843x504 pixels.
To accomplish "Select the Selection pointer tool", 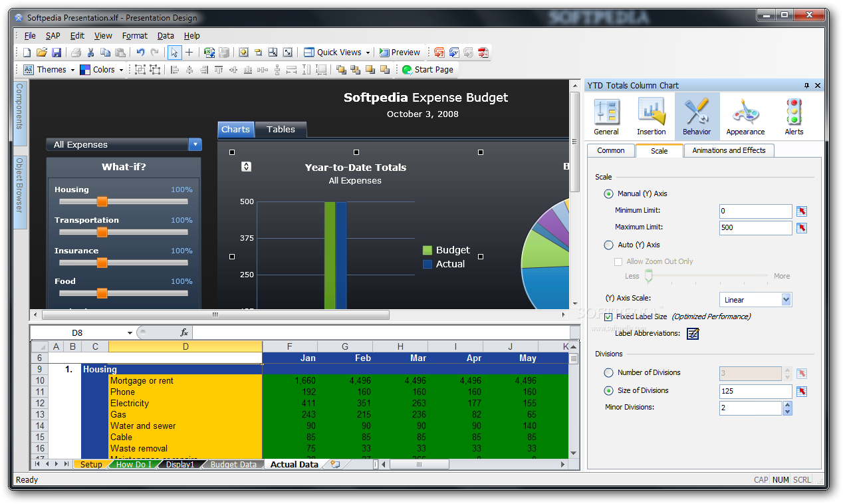I will (x=174, y=53).
